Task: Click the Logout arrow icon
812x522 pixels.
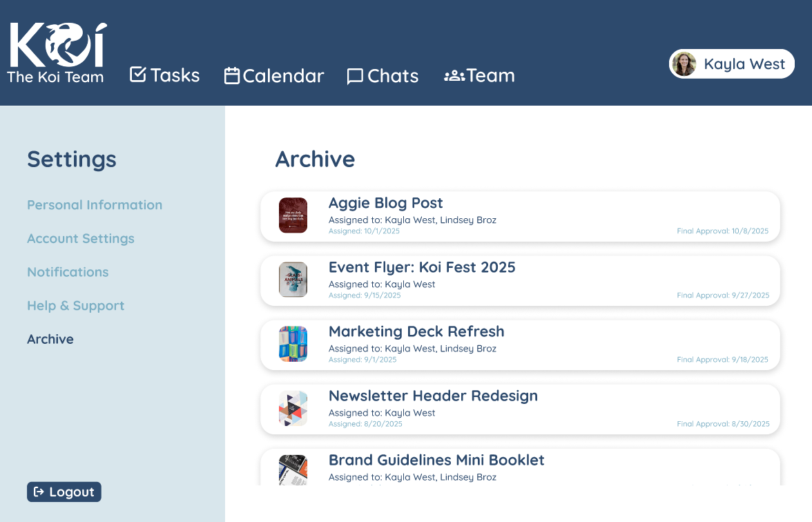Action: (x=39, y=492)
